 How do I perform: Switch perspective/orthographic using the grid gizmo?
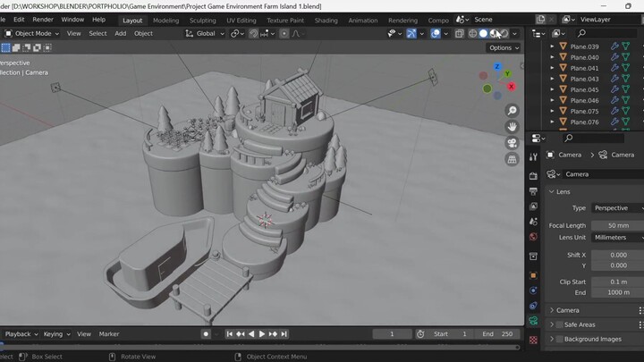point(513,159)
